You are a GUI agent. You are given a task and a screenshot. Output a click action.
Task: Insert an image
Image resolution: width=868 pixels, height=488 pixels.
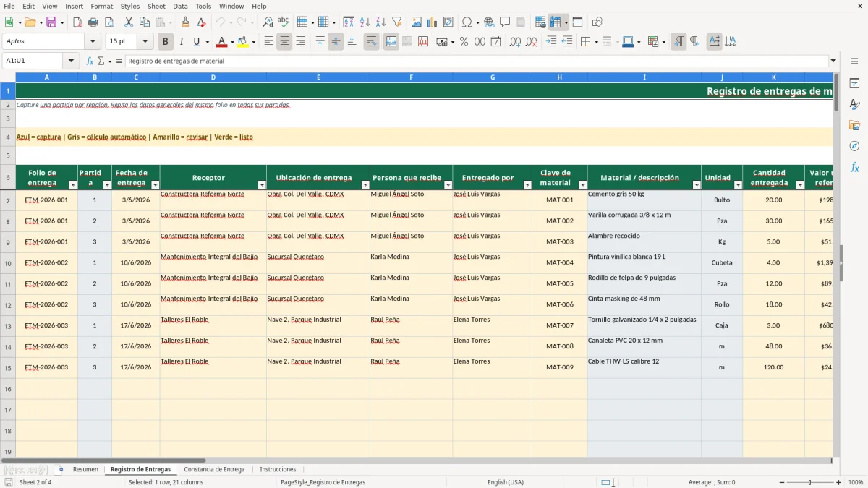(x=417, y=22)
